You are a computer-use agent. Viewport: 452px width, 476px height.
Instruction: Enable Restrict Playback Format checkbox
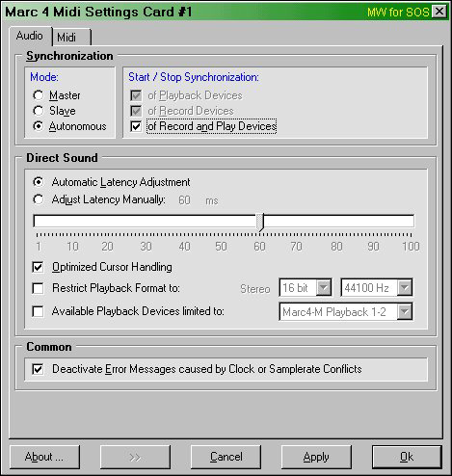38,288
